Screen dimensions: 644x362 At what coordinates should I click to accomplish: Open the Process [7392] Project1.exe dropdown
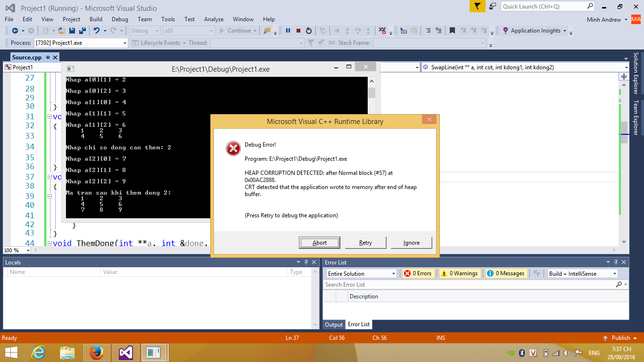(124, 43)
